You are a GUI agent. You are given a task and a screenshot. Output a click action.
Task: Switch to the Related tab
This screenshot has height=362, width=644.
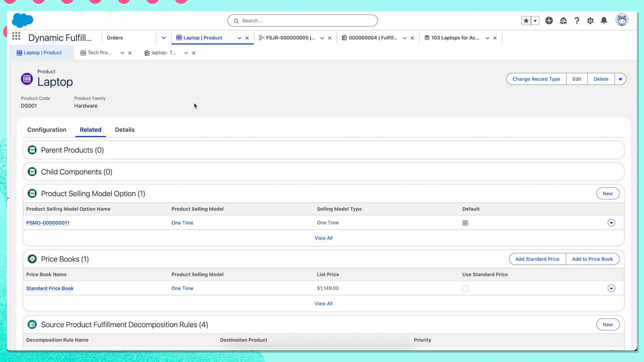[x=91, y=130]
